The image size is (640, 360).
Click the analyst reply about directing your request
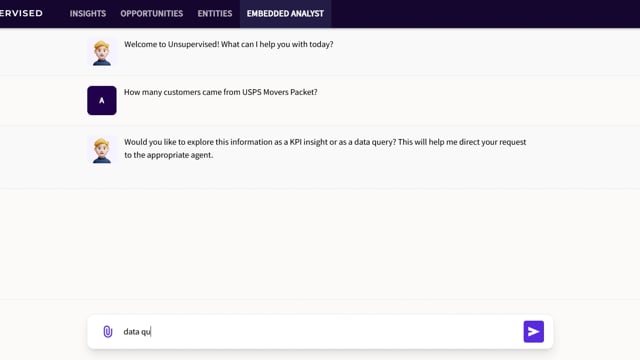325,149
